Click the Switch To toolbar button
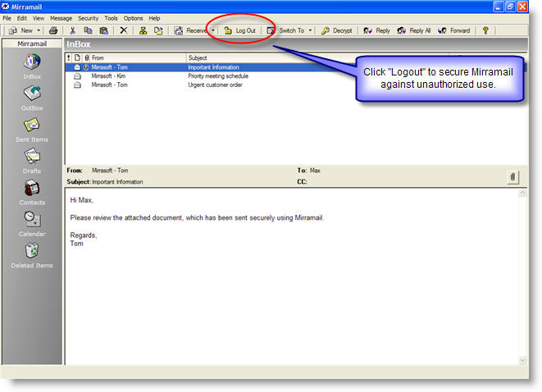The image size is (542, 392). click(286, 30)
